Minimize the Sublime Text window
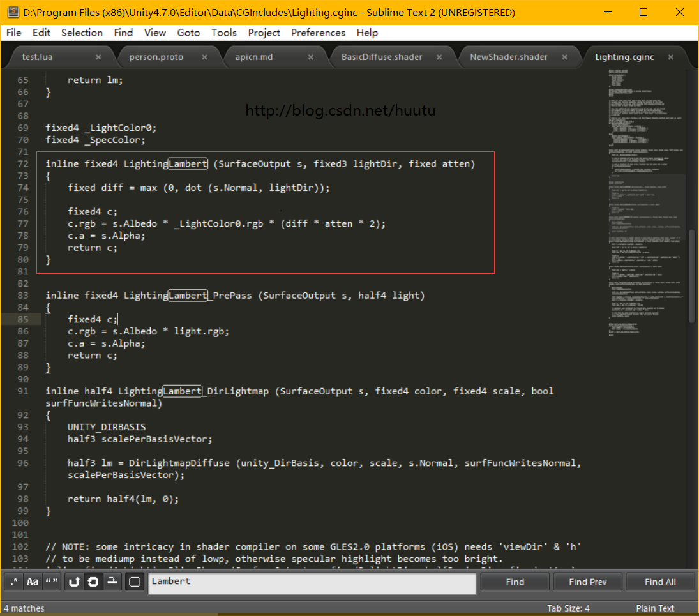This screenshot has height=616, width=699. point(608,12)
